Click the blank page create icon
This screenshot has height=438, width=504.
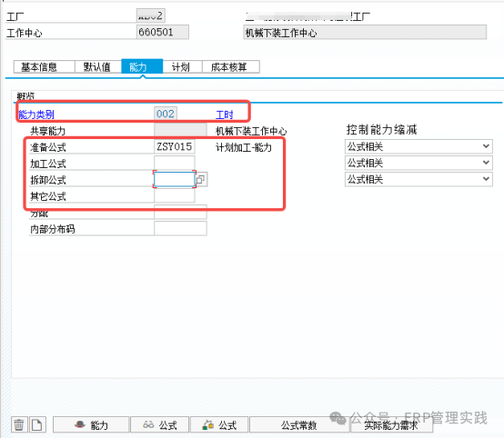[37, 424]
